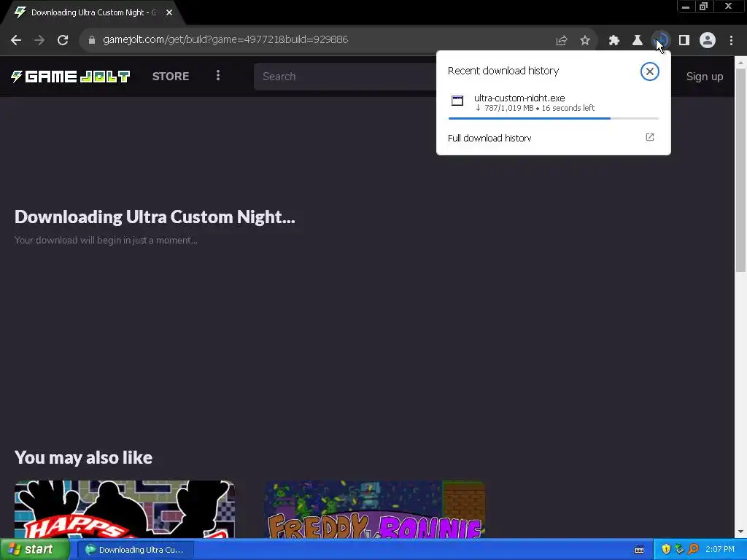Open the first recommended game thumbnail

[x=124, y=509]
